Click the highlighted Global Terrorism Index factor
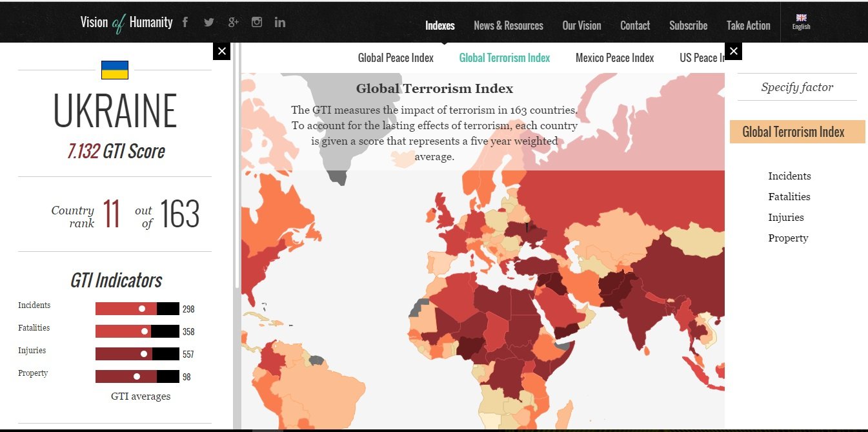Screen dimensions: 868x432 pos(793,132)
